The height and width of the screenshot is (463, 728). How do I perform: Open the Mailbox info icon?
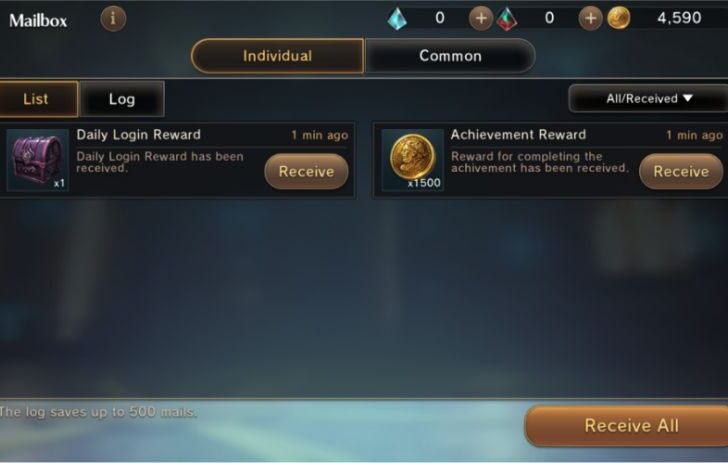click(113, 19)
